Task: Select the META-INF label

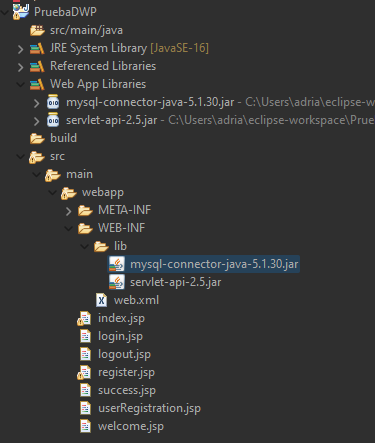Action: 124,210
